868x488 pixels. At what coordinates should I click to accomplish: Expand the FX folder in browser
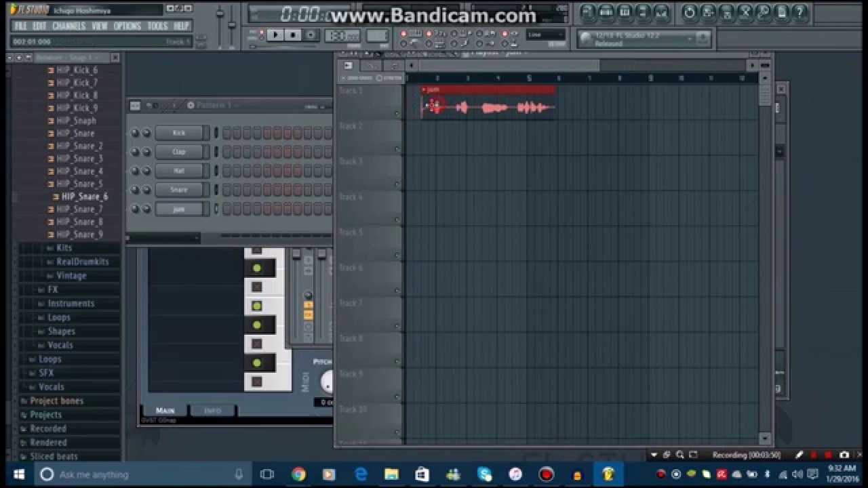tap(53, 289)
